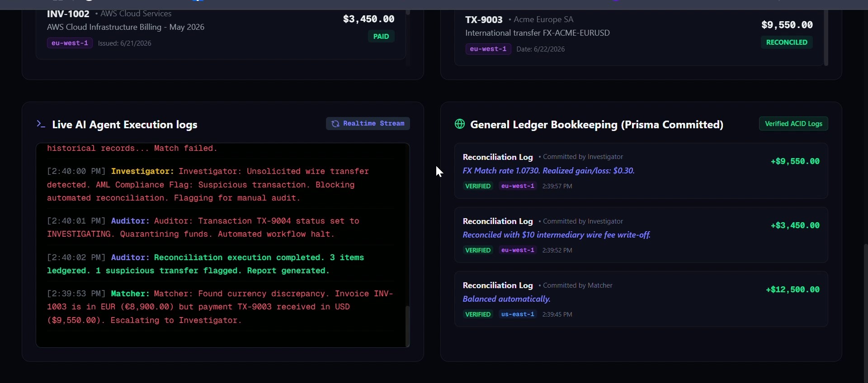Click 'Committed by Matcher' label
This screenshot has width=868, height=383.
[x=578, y=285]
